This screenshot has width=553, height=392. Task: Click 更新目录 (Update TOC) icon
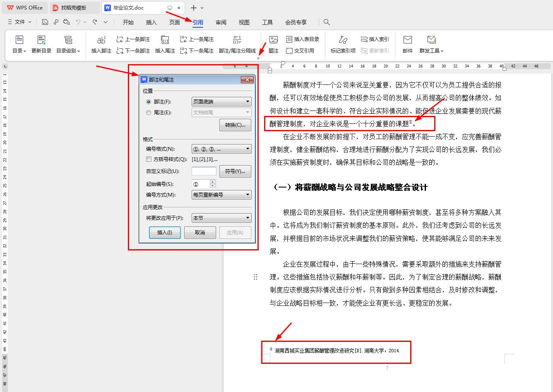[x=41, y=43]
